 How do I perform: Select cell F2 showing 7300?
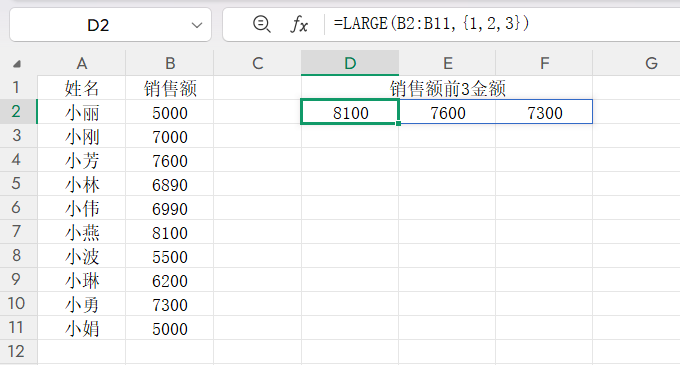544,112
